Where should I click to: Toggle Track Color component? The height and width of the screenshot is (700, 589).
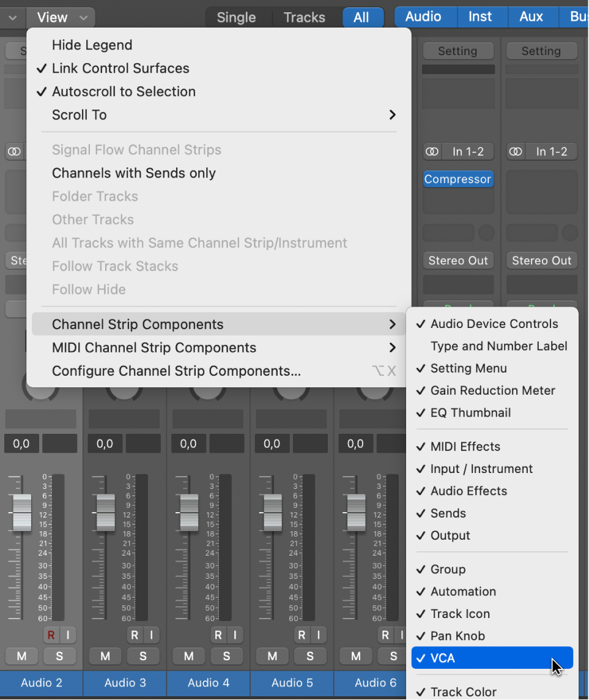click(x=492, y=692)
